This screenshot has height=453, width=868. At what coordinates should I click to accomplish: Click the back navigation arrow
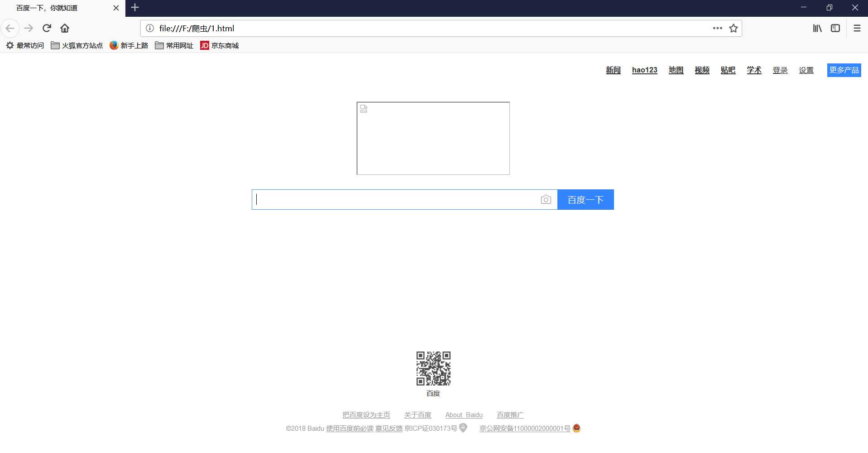10,28
